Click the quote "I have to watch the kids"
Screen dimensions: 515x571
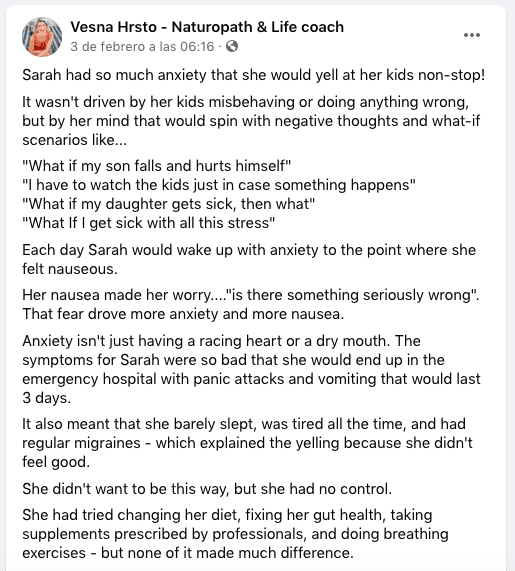(219, 185)
